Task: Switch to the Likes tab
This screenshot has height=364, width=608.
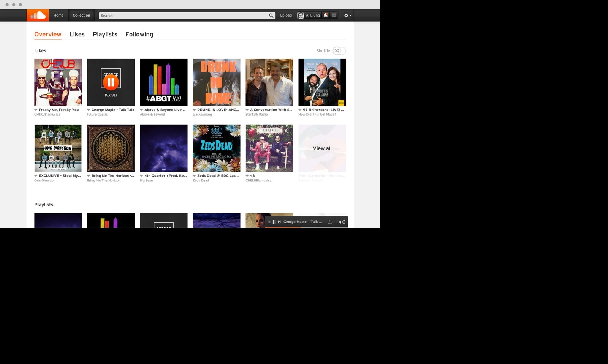Action: click(x=77, y=34)
